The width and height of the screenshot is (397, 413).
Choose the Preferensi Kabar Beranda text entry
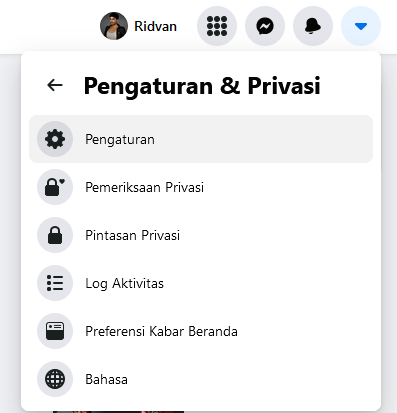point(161,331)
